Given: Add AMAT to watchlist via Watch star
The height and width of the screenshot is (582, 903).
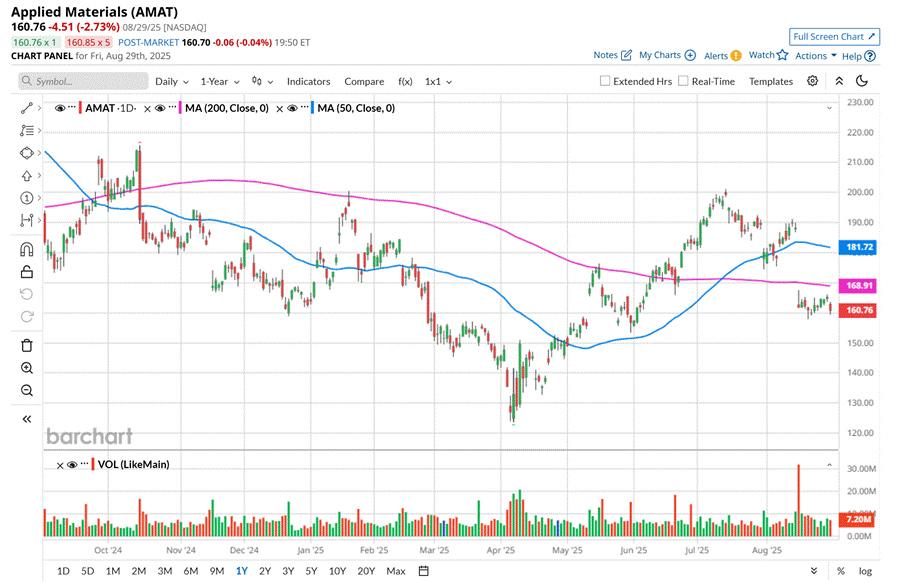Looking at the screenshot, I should [x=782, y=55].
